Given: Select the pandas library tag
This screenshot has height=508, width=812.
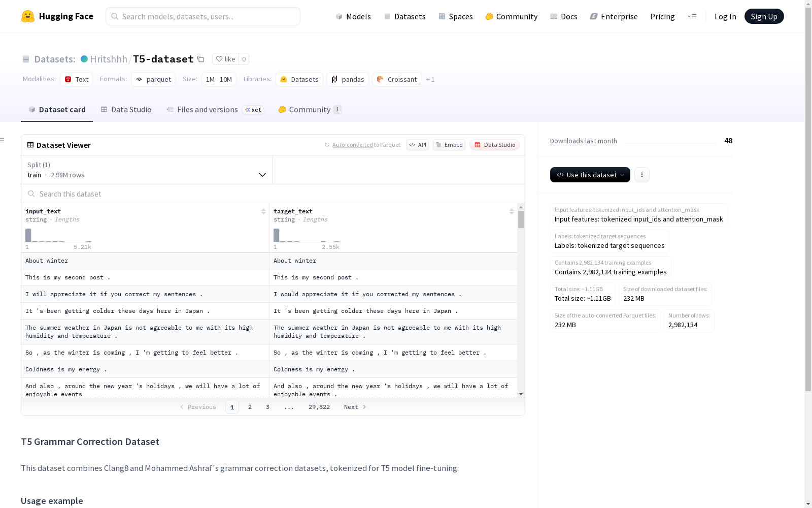Looking at the screenshot, I should point(348,79).
